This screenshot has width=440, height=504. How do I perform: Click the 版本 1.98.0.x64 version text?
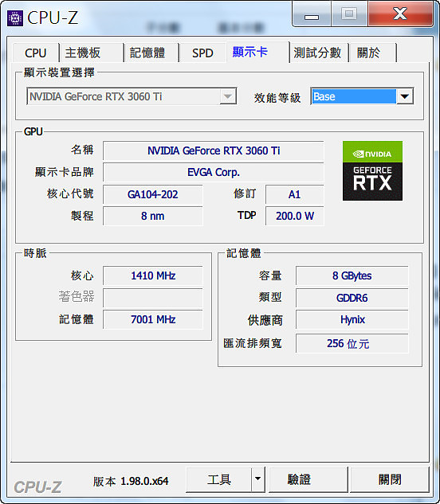131,481
